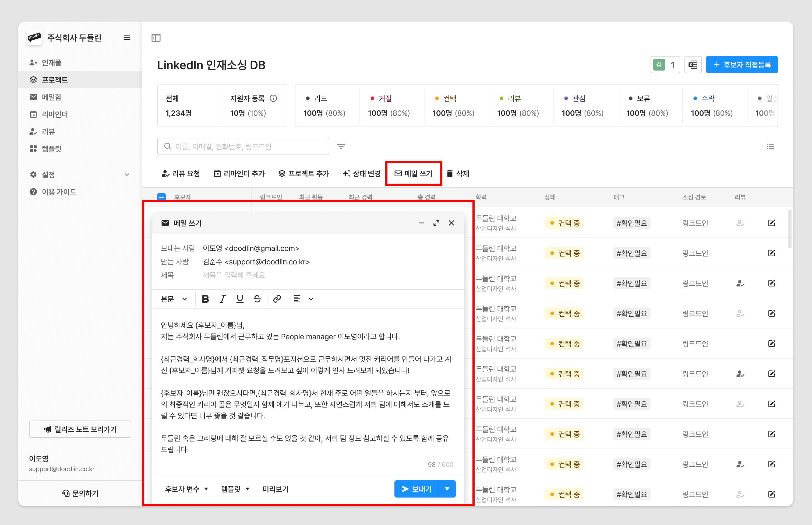Toggle the select-all candidates checkbox
Image resolution: width=812 pixels, height=525 pixels.
(x=161, y=197)
